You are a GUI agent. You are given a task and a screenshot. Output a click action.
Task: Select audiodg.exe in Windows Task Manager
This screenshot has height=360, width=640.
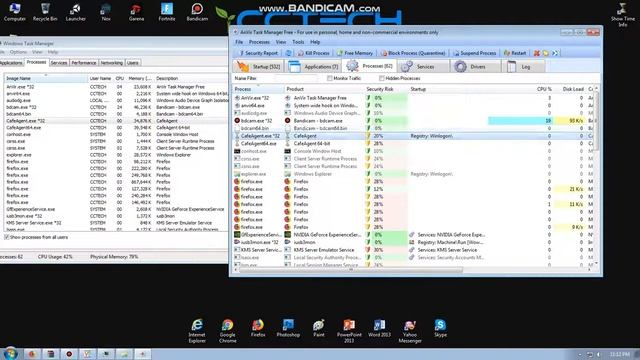tap(116, 100)
